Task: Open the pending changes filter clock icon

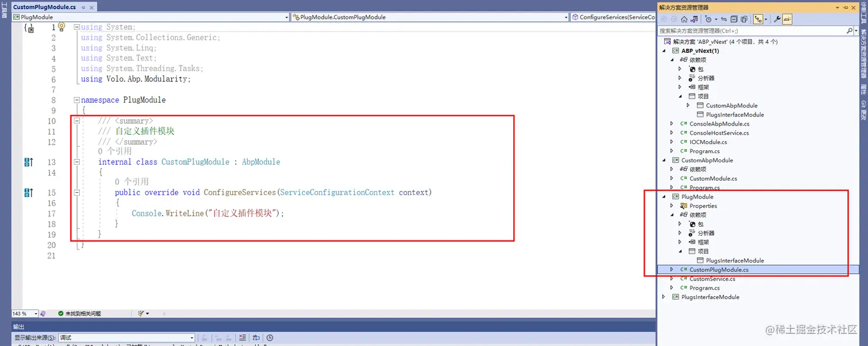Action: click(x=708, y=20)
